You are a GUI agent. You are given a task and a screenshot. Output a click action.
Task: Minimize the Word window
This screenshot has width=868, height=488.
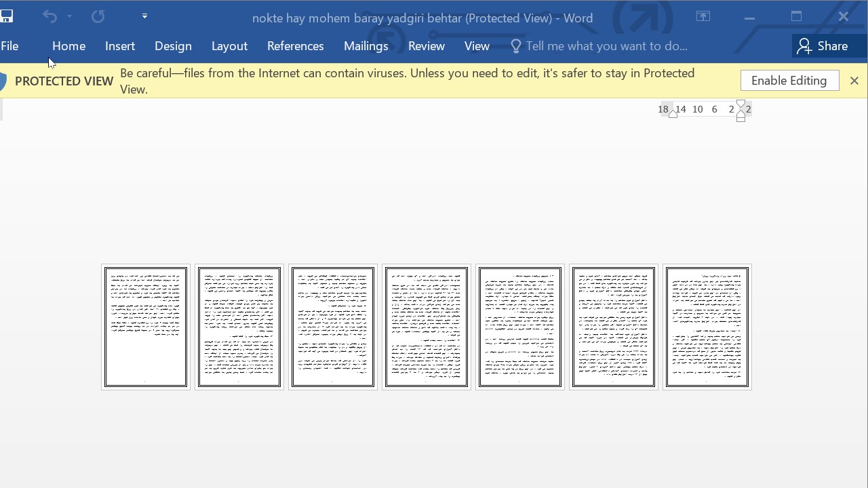(x=749, y=17)
